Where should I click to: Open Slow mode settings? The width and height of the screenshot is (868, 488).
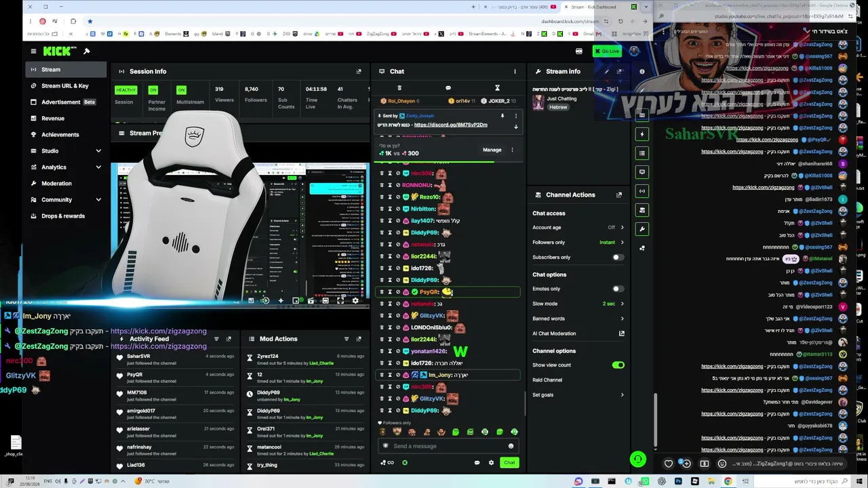[x=578, y=304]
